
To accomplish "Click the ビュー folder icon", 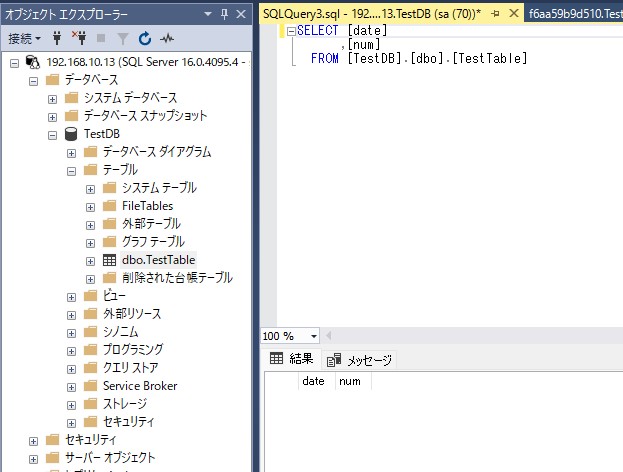I will (x=91, y=295).
